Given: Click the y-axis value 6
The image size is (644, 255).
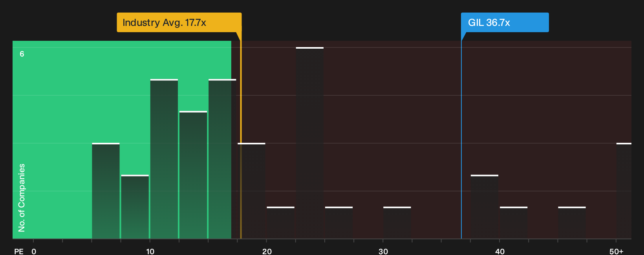Looking at the screenshot, I should coord(22,54).
